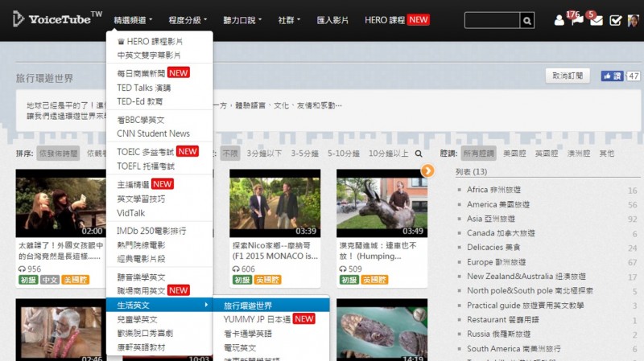Image resolution: width=644 pixels, height=361 pixels.
Task: Select TED Talks 演講 from the menu
Action: pos(143,87)
